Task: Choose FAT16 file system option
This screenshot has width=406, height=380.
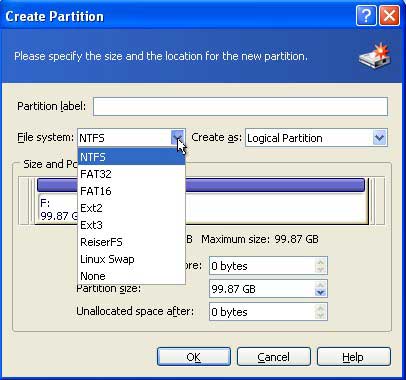Action: tap(131, 191)
